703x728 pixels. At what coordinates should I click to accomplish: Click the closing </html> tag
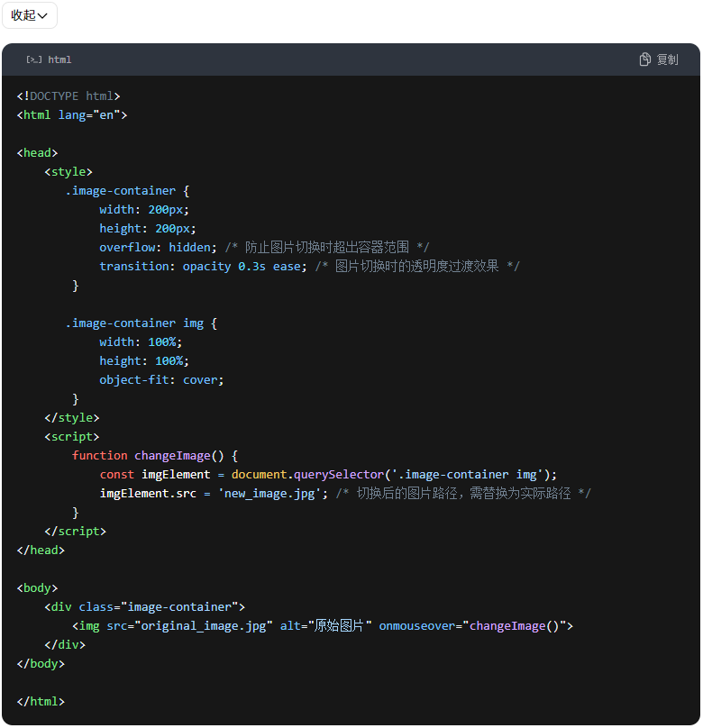tap(41, 702)
